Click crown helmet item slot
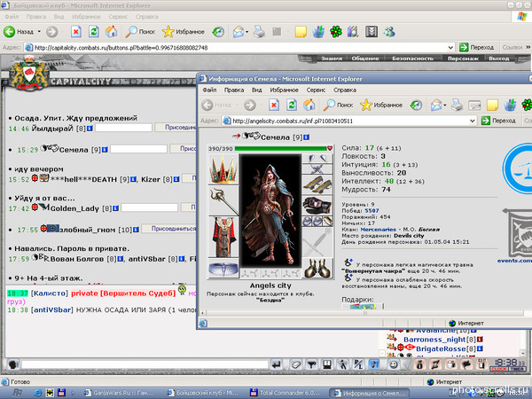The width and height of the screenshot is (532, 399). (223, 169)
